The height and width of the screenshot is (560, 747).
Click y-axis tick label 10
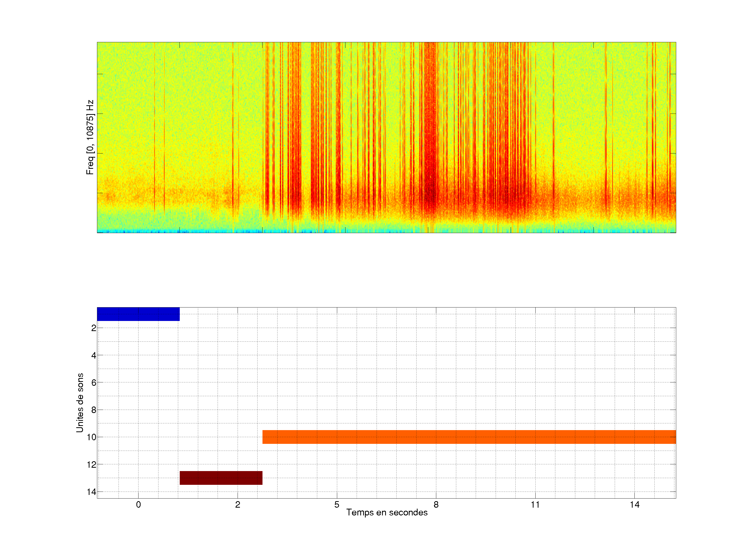point(92,437)
